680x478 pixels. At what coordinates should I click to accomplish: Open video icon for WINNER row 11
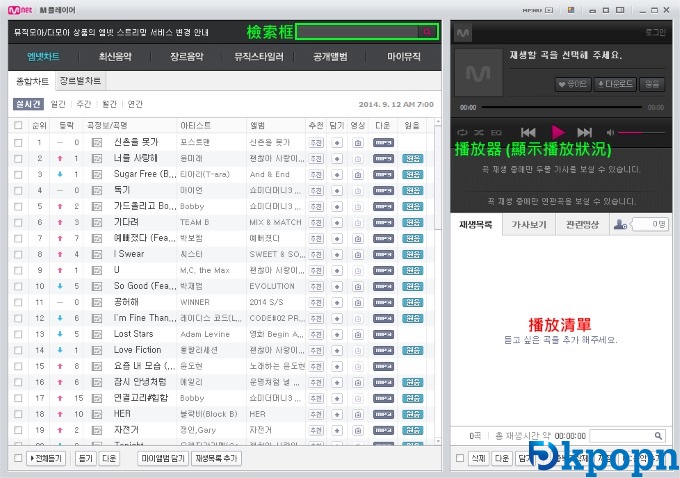pyautogui.click(x=358, y=302)
